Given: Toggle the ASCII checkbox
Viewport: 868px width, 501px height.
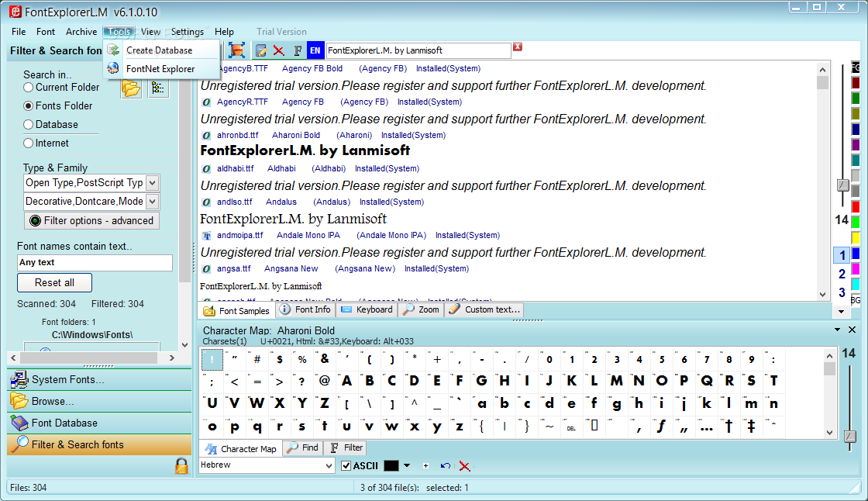Looking at the screenshot, I should coord(346,465).
